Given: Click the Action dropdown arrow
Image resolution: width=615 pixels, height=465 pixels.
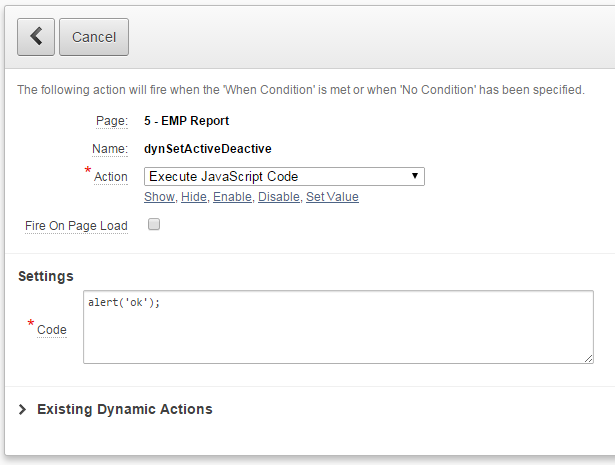Looking at the screenshot, I should (415, 176).
